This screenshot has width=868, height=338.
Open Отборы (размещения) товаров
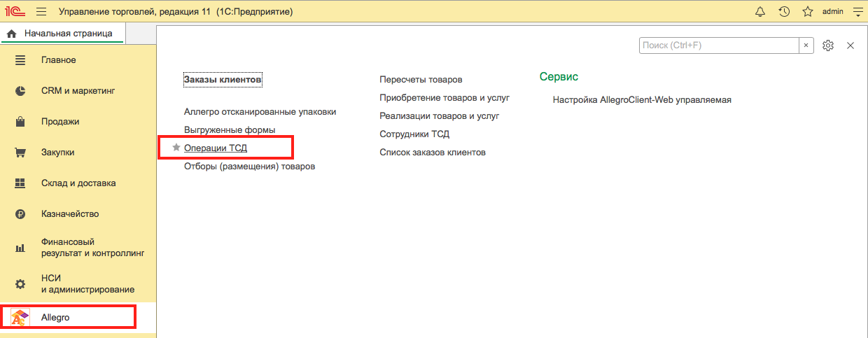point(250,167)
